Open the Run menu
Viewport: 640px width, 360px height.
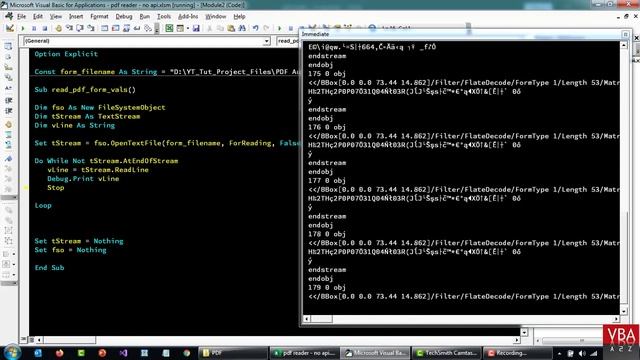point(144,16)
